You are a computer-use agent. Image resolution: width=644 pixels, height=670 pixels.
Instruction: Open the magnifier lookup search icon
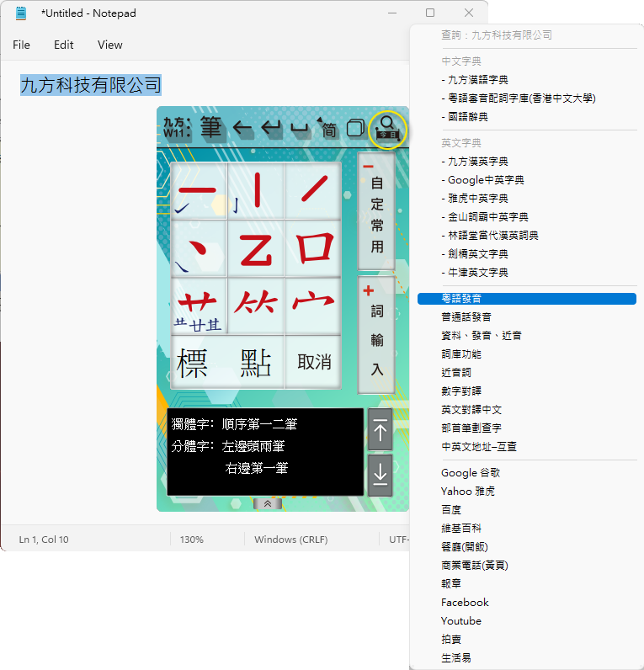(387, 130)
